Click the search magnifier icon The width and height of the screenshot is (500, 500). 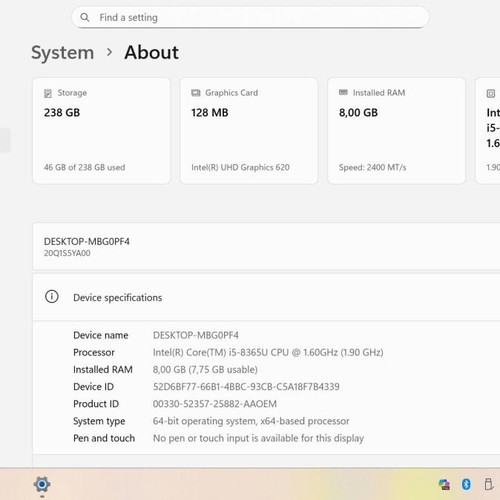[85, 17]
